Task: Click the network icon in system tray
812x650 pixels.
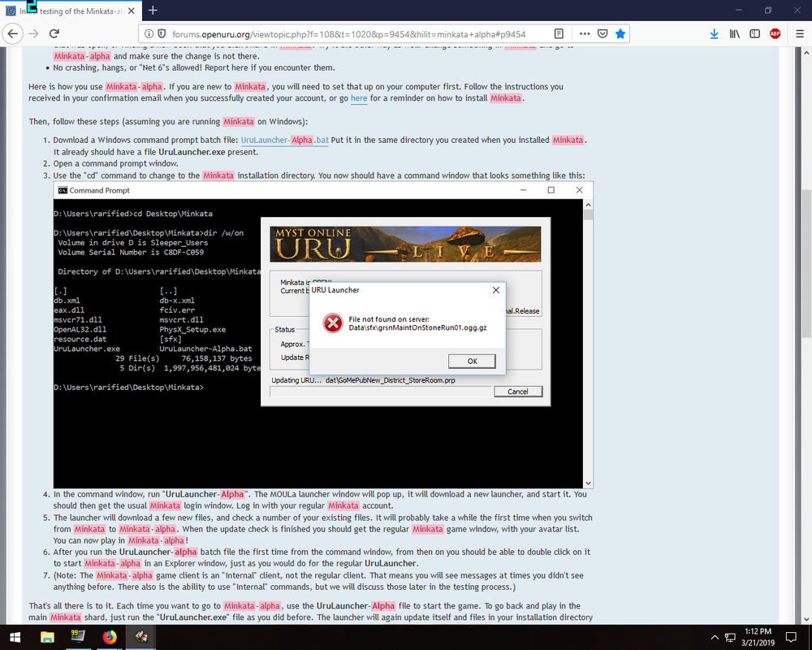Action: tap(730, 637)
